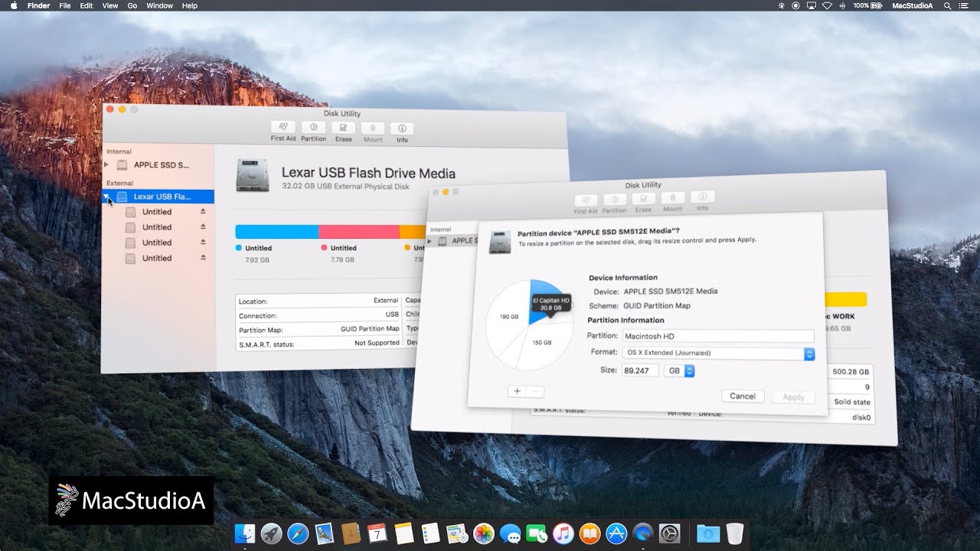
Task: Click the pink segment of the Lexar partition bar
Action: (x=359, y=232)
